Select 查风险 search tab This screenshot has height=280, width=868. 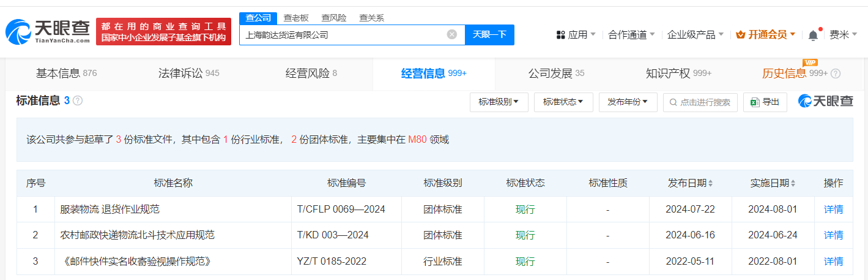click(x=334, y=18)
